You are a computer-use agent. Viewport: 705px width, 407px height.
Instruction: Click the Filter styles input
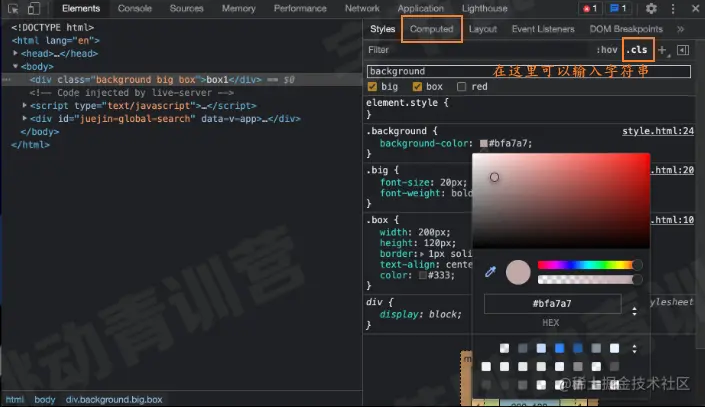pos(479,50)
